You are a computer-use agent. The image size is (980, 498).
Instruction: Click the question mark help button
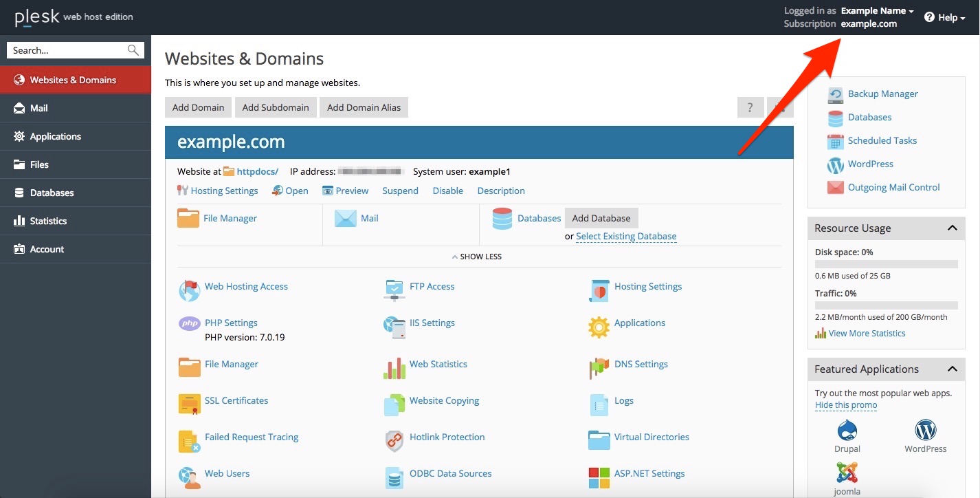pos(750,107)
